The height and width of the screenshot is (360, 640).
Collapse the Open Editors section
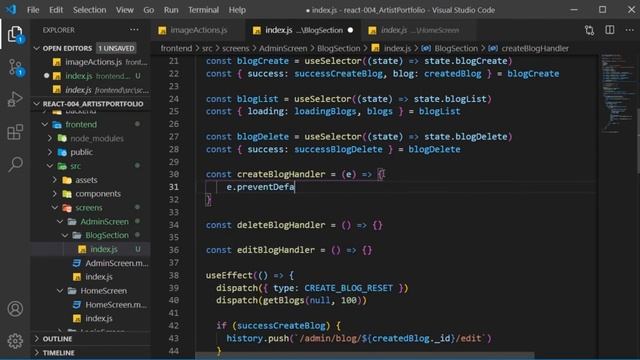[36, 48]
